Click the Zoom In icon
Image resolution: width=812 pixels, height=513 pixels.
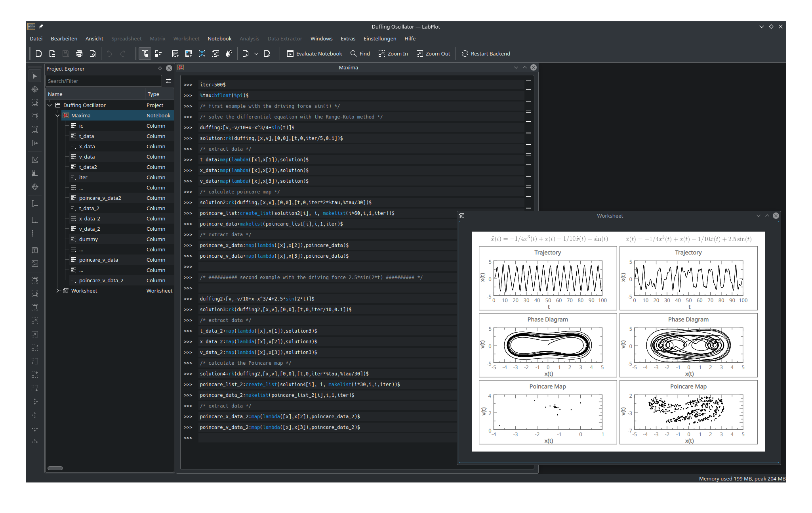pyautogui.click(x=382, y=54)
